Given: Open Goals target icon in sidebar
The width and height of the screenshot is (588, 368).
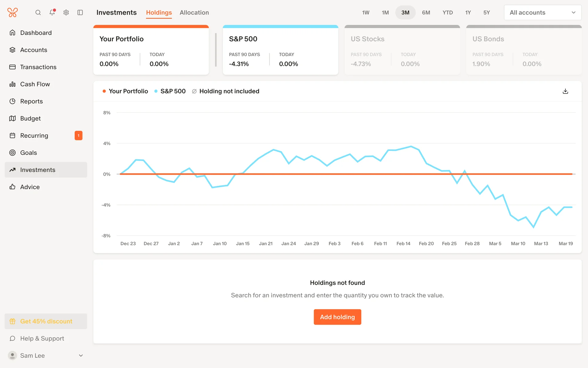Looking at the screenshot, I should (x=13, y=153).
